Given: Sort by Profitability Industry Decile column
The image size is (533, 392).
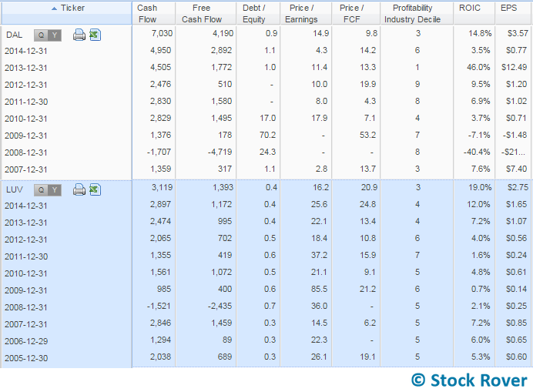Looking at the screenshot, I should pos(417,13).
